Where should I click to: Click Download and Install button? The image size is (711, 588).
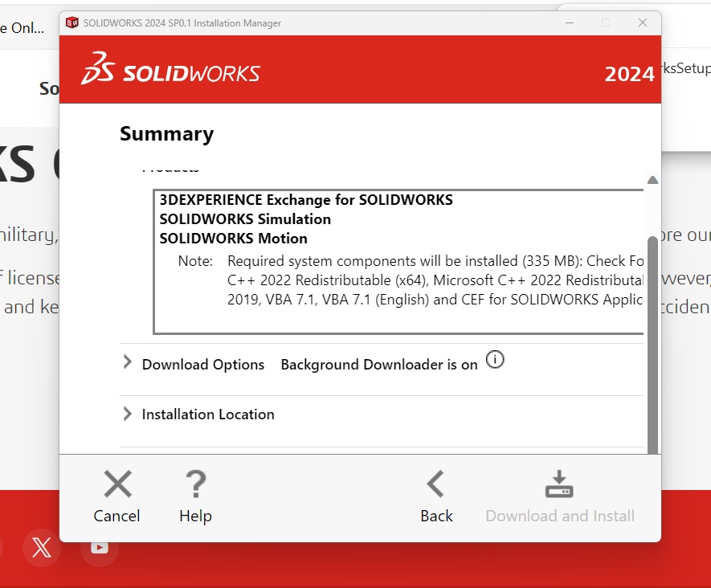click(559, 496)
